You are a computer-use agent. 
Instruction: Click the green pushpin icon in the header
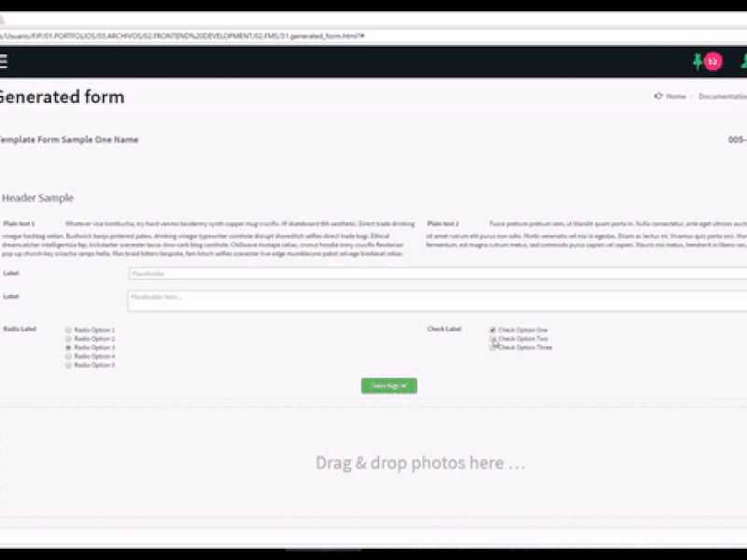tap(698, 62)
